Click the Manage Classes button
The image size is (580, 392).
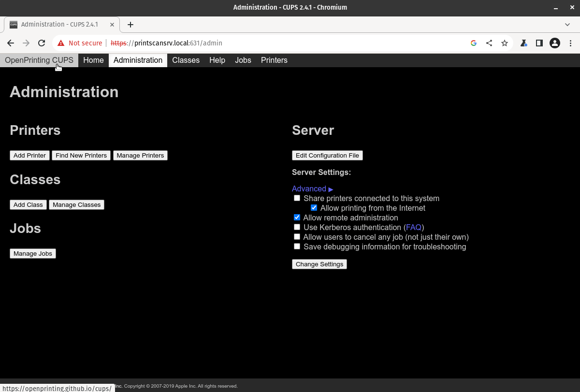point(76,205)
